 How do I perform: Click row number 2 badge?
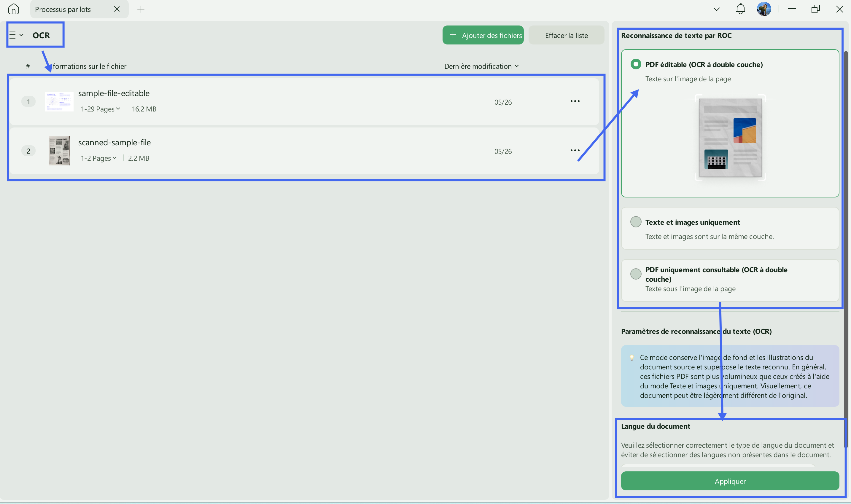pos(28,151)
